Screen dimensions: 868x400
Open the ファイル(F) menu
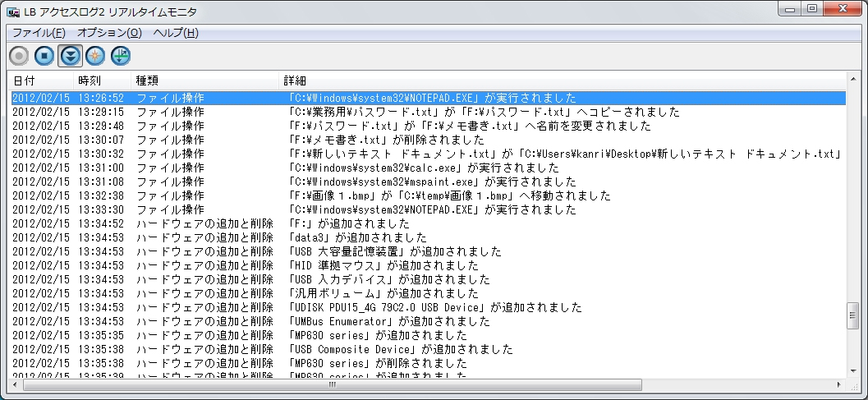click(38, 33)
